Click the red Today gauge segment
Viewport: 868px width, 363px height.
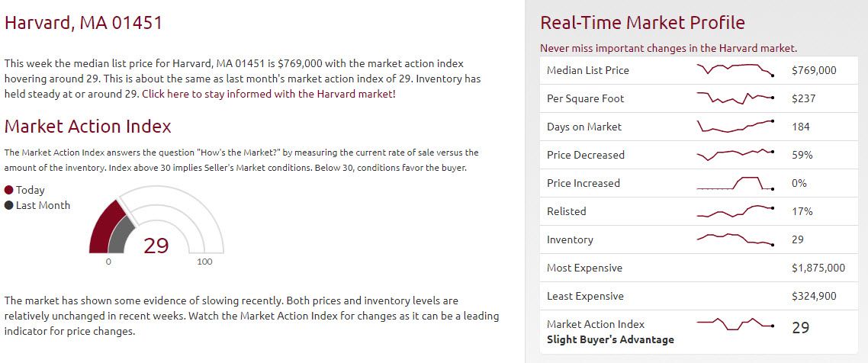105,227
